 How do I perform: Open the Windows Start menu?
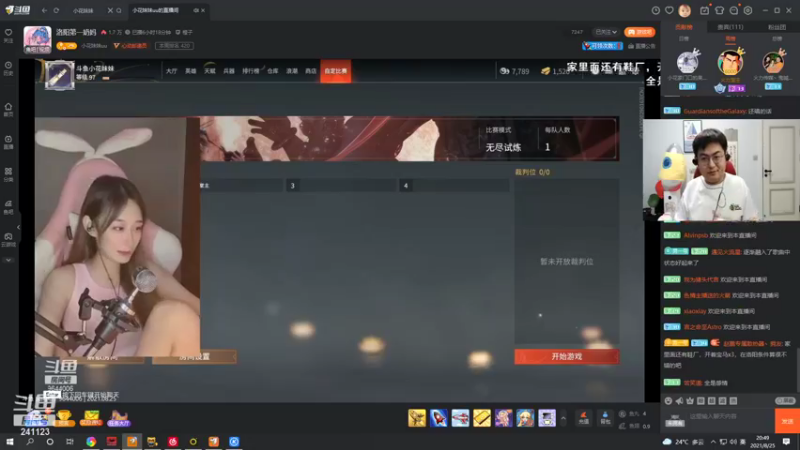[10, 442]
